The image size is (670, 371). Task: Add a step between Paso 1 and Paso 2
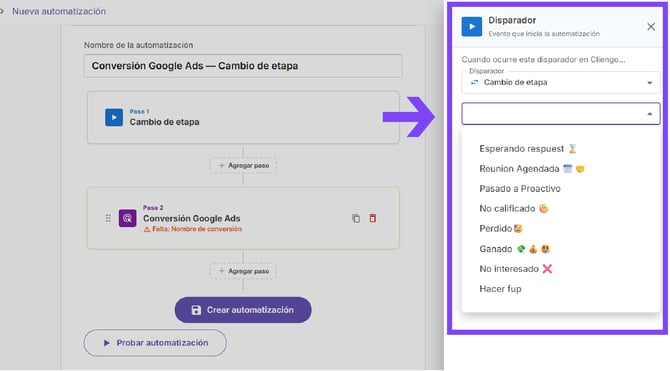coord(243,165)
